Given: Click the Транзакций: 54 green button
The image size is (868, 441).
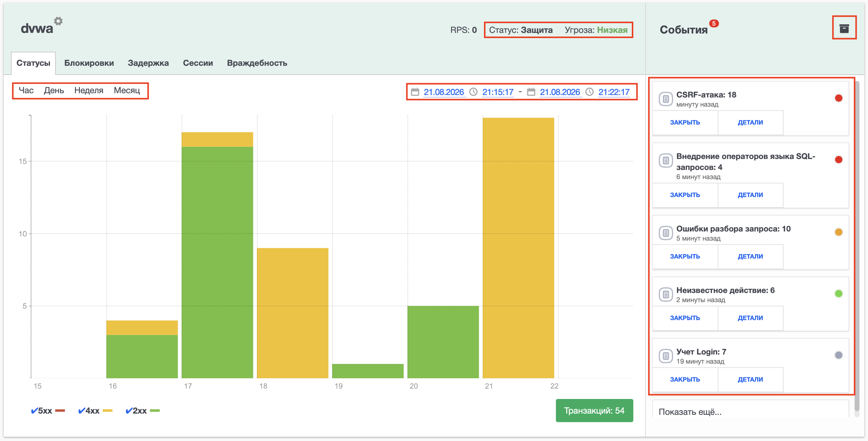Looking at the screenshot, I should 594,411.
